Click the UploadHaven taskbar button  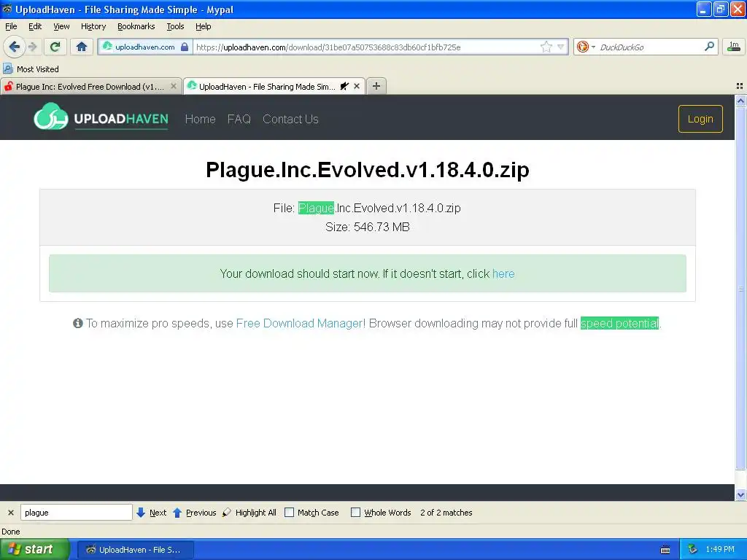pyautogui.click(x=135, y=550)
